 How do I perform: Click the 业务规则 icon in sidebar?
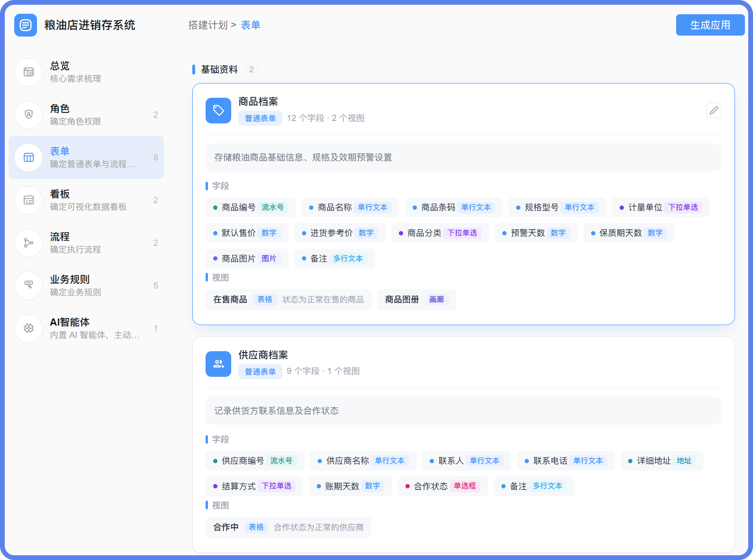pos(29,286)
